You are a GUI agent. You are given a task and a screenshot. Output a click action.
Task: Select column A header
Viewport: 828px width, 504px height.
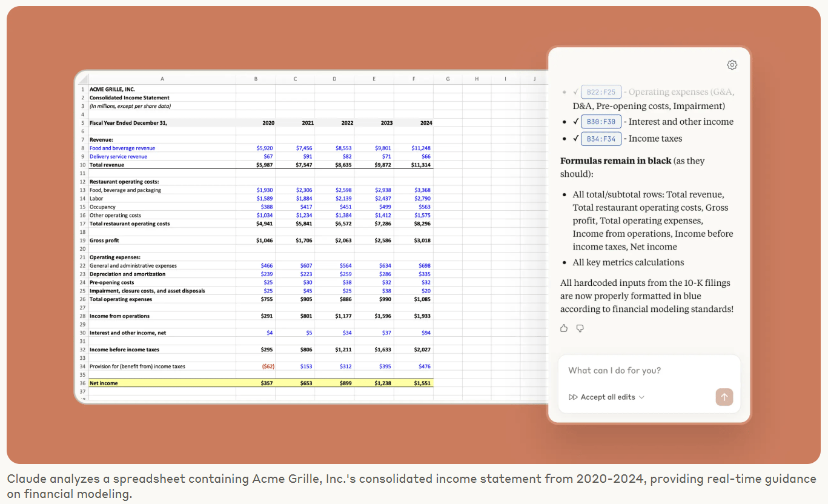click(x=162, y=79)
